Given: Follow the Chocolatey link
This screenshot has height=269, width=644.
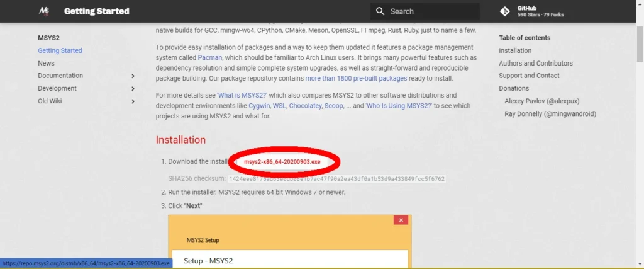Looking at the screenshot, I should tap(305, 106).
